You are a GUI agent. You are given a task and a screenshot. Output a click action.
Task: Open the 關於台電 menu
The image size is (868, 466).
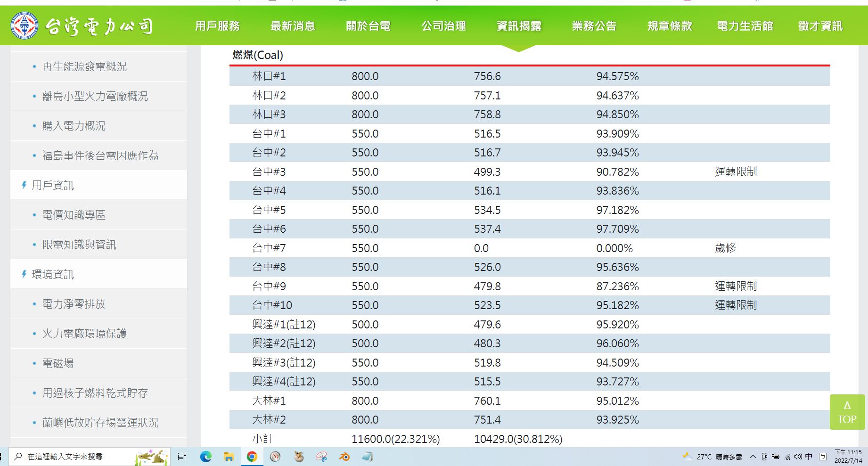pyautogui.click(x=368, y=26)
